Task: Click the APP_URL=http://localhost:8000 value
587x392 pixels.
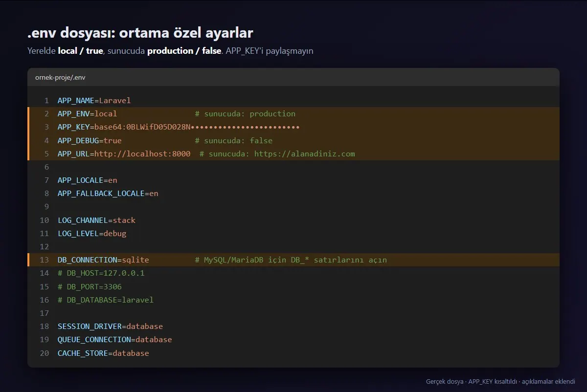Action: point(124,153)
